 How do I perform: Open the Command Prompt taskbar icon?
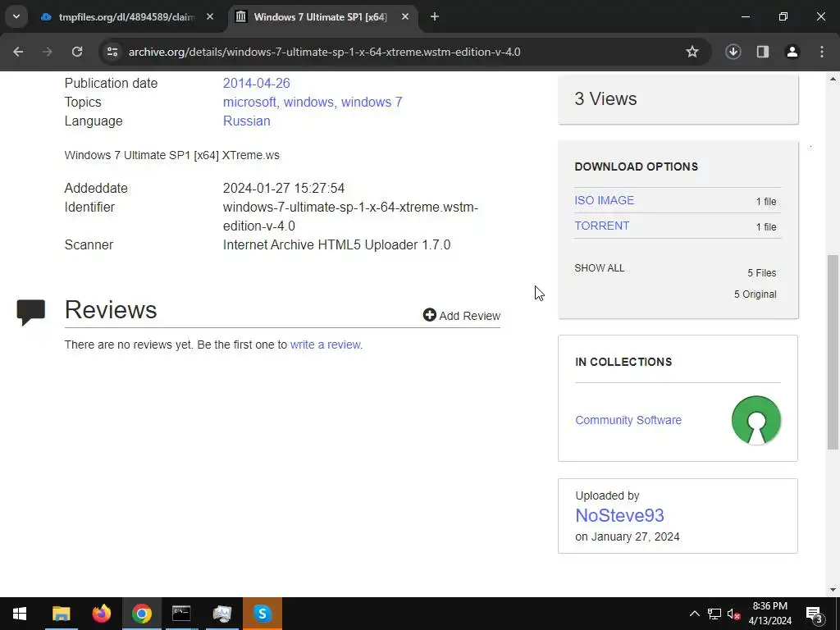point(181,614)
